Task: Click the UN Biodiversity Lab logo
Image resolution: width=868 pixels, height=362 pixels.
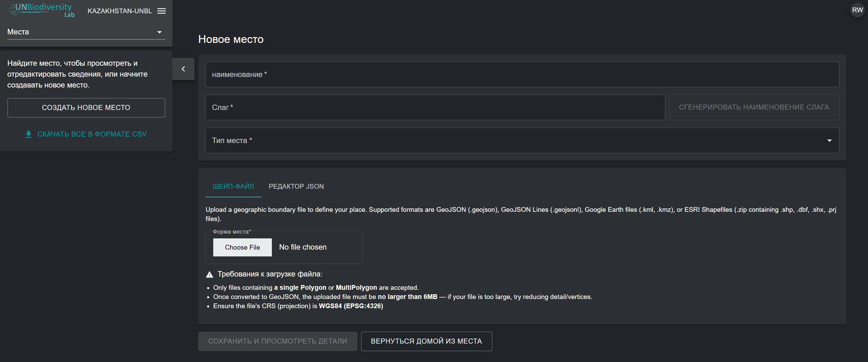Action: pyautogui.click(x=42, y=10)
